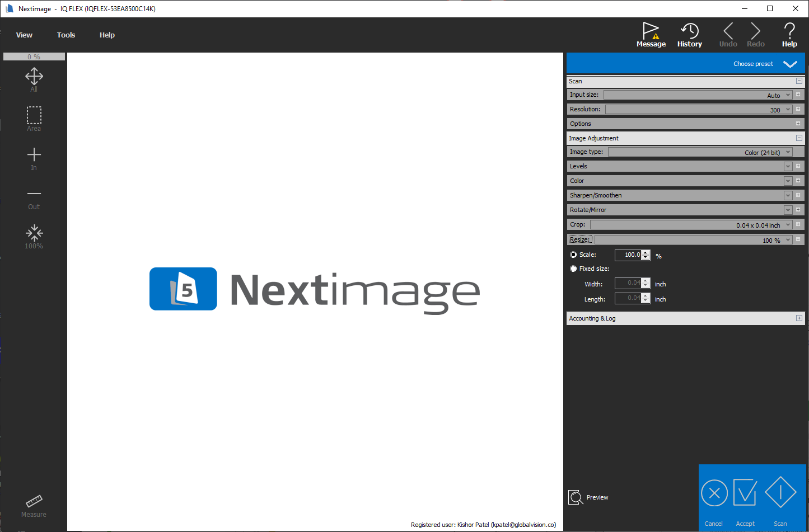This screenshot has height=532, width=809.
Task: Select the Scale resize option
Action: 573,255
